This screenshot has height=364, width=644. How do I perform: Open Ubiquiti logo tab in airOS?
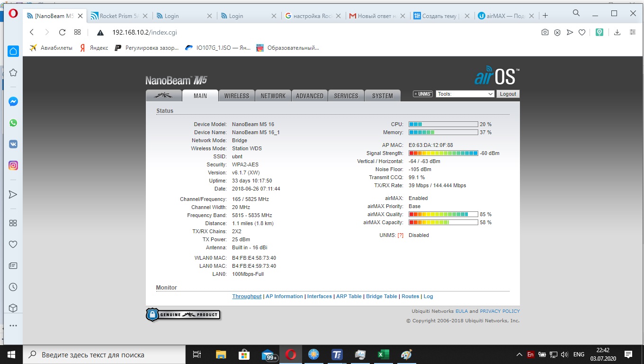pyautogui.click(x=164, y=95)
